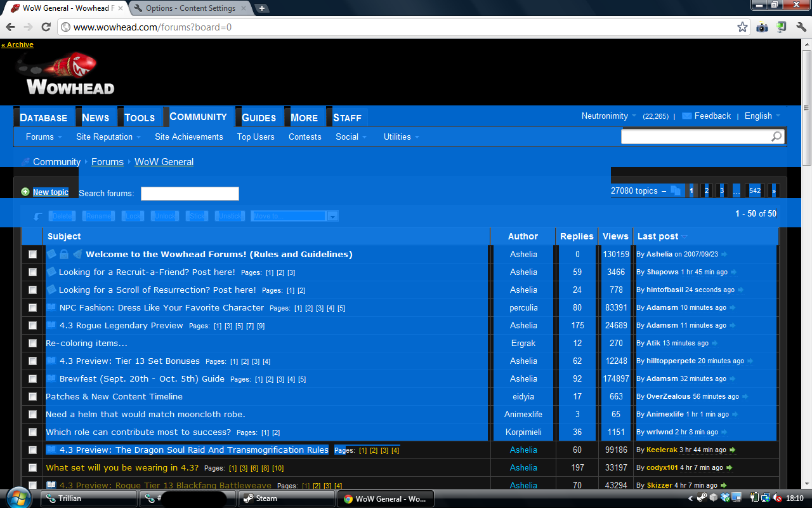Click the New topic link

50,192
